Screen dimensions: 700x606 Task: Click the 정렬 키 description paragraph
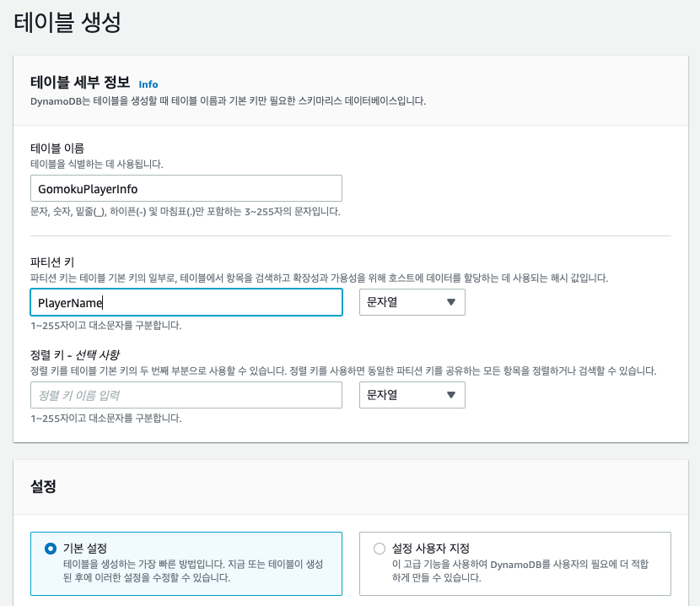(343, 371)
